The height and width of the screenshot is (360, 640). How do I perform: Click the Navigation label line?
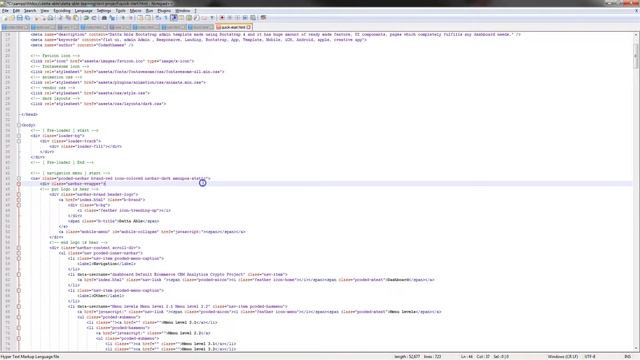[x=107, y=264]
